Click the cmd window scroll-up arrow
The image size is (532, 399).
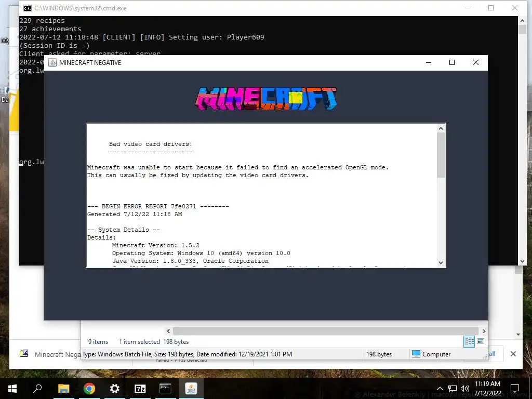click(x=522, y=21)
